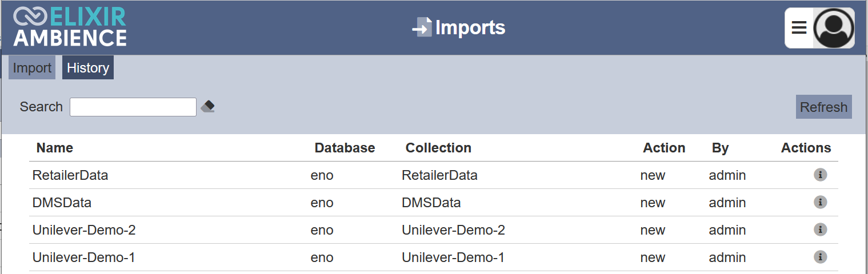View info icon for Unilever-Demo-1 row
This screenshot has height=274, width=868.
click(820, 257)
